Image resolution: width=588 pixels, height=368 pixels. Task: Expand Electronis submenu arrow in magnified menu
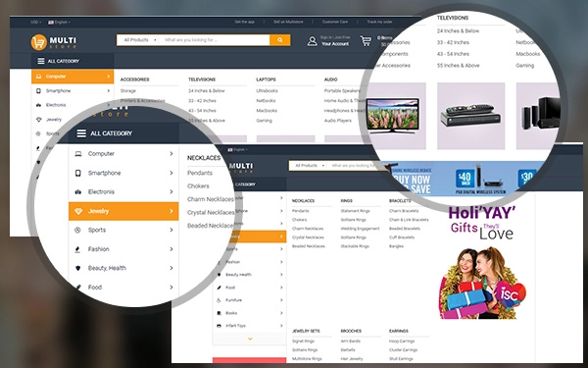click(x=171, y=192)
